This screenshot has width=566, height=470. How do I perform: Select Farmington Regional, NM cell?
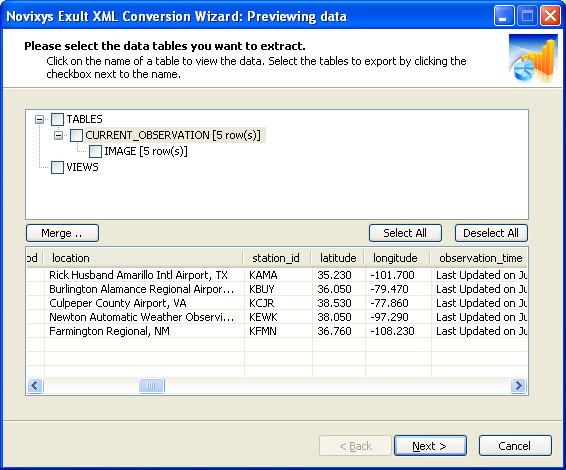(144, 331)
